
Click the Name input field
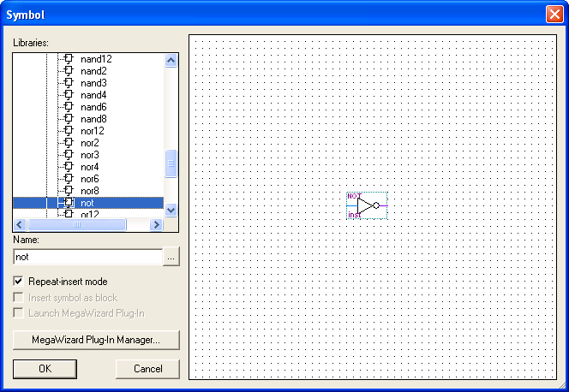[x=87, y=256]
